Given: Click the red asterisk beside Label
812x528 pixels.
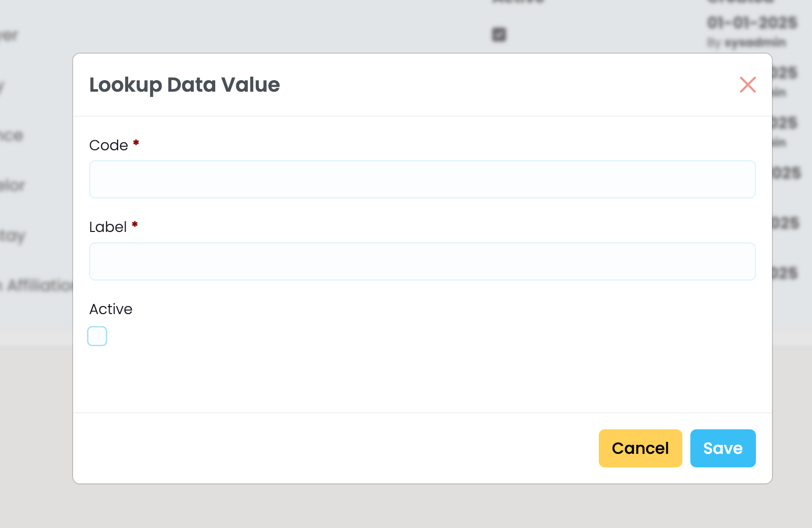Looking at the screenshot, I should pyautogui.click(x=135, y=225).
